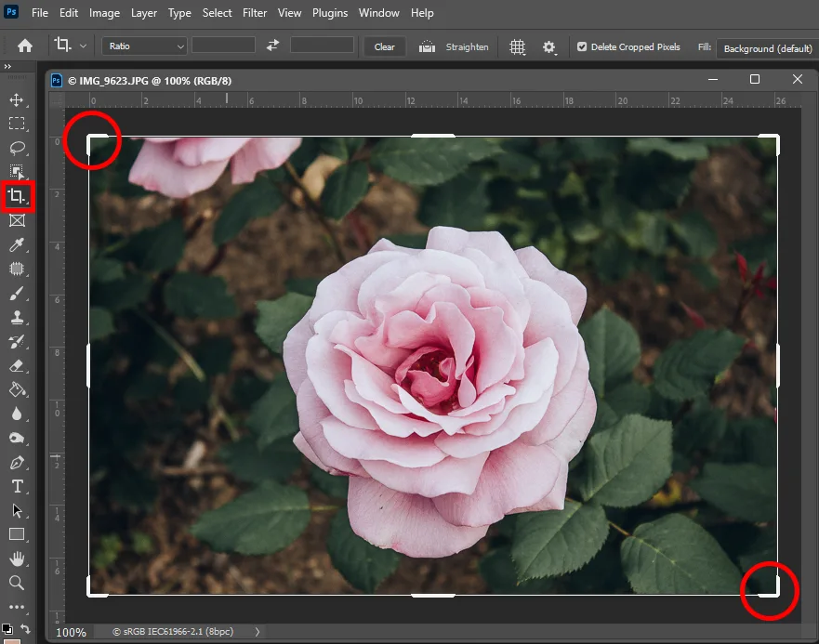Open the Crop tool preset picker arrow
This screenshot has width=819, height=644.
point(83,46)
